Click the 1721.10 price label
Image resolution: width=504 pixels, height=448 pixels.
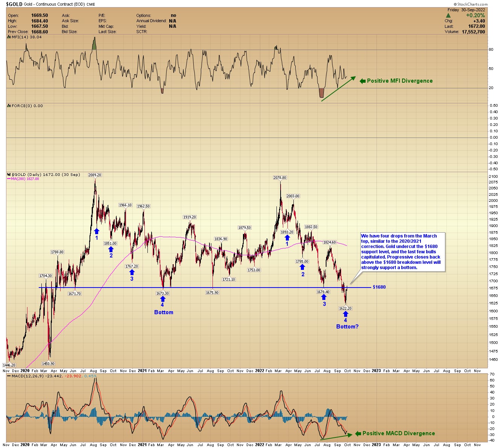point(229,279)
